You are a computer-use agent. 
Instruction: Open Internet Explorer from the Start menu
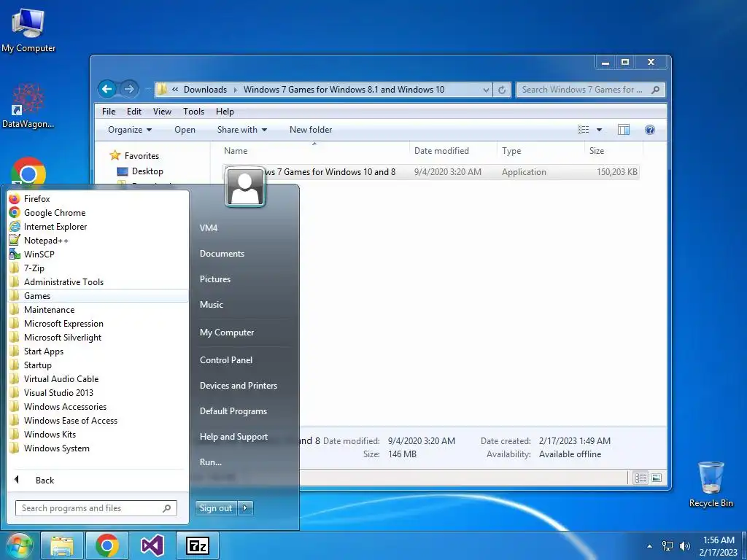click(98, 226)
